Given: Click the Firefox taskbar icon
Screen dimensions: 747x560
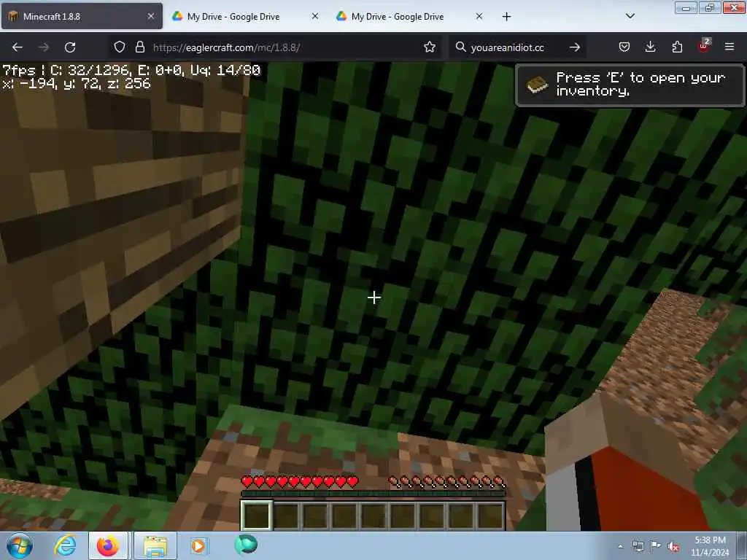Looking at the screenshot, I should [x=108, y=545].
